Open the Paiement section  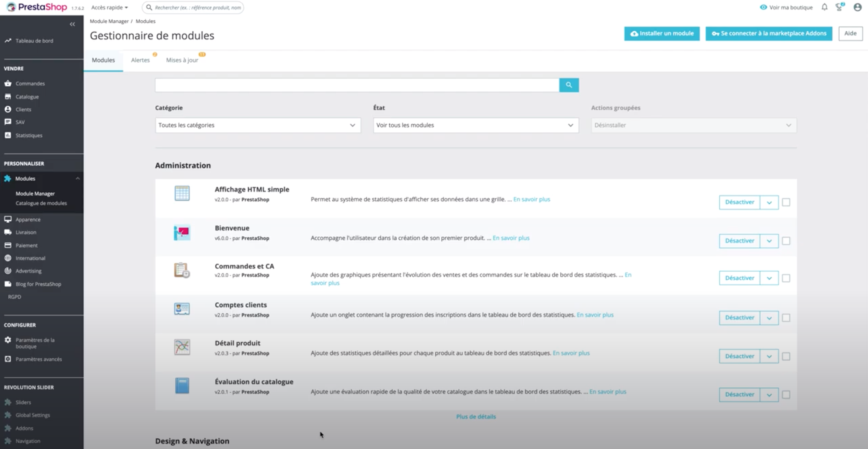(x=26, y=245)
